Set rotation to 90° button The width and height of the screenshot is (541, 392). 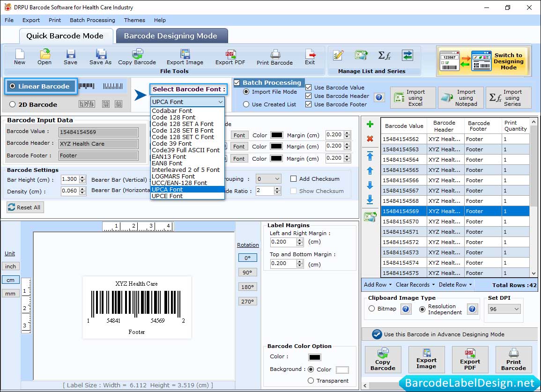click(247, 272)
